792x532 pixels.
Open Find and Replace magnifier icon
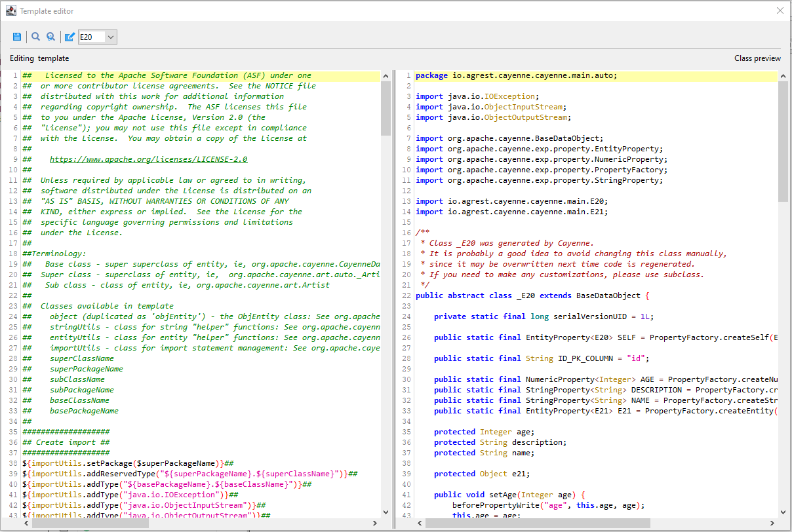click(50, 37)
